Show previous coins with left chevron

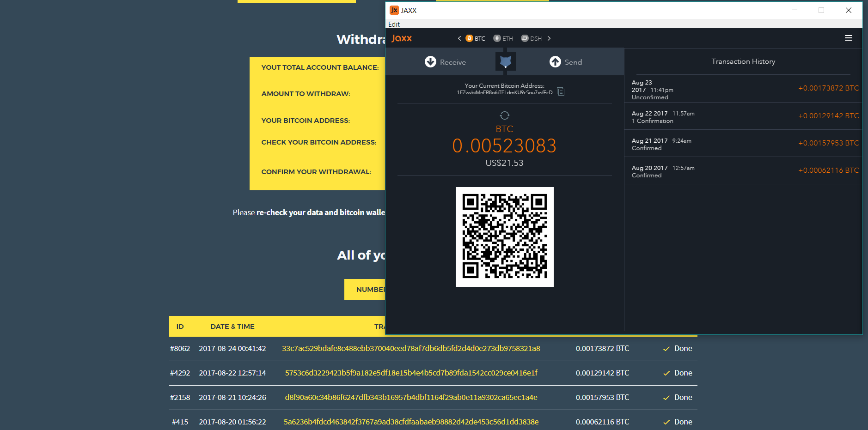coord(459,38)
